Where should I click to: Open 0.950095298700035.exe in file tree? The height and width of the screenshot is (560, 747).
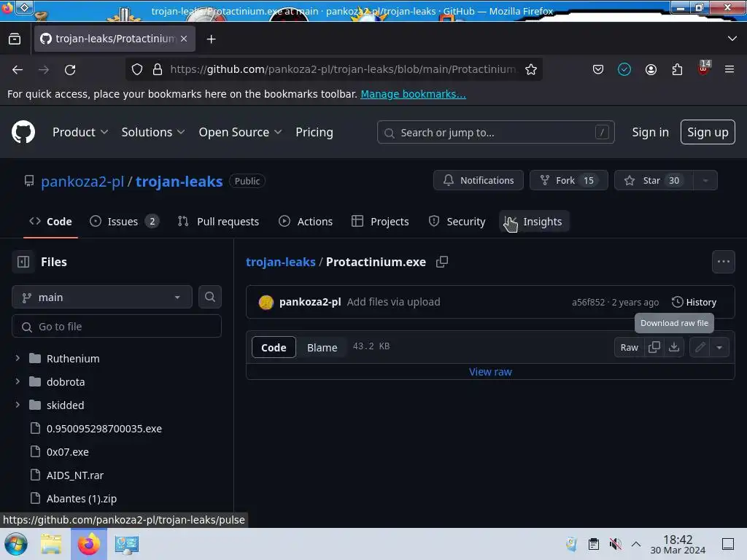point(104,429)
